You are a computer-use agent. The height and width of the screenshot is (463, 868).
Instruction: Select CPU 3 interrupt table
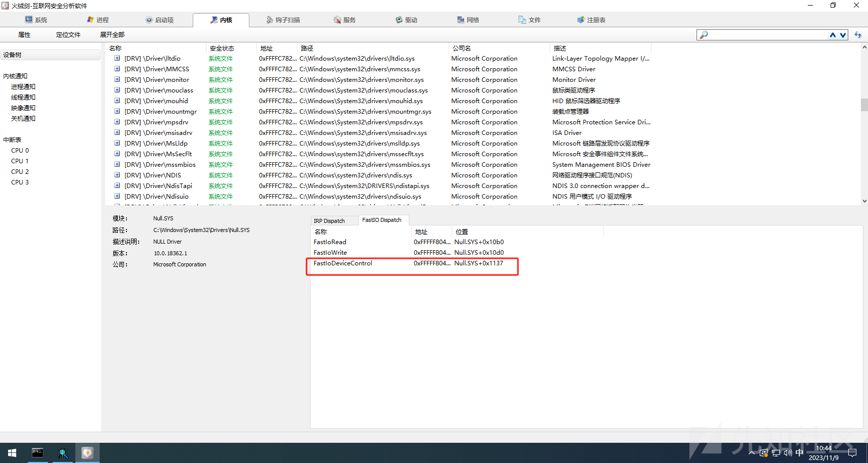tap(20, 182)
